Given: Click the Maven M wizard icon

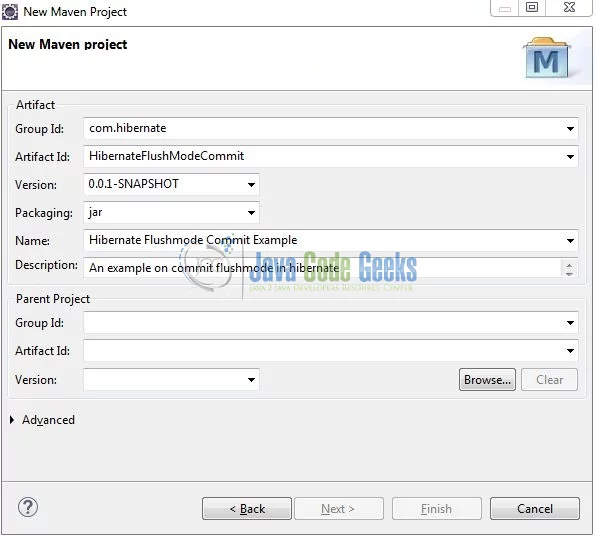Looking at the screenshot, I should [547, 58].
